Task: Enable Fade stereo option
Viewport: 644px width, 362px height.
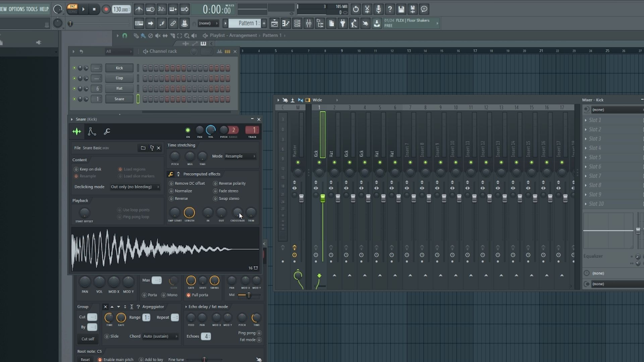Action: pos(226,191)
